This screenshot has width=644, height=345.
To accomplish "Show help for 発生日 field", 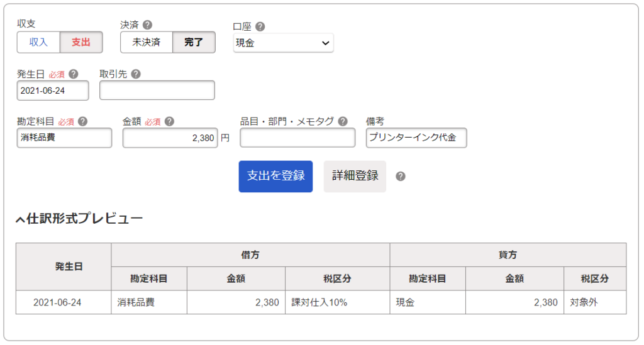I will click(74, 74).
